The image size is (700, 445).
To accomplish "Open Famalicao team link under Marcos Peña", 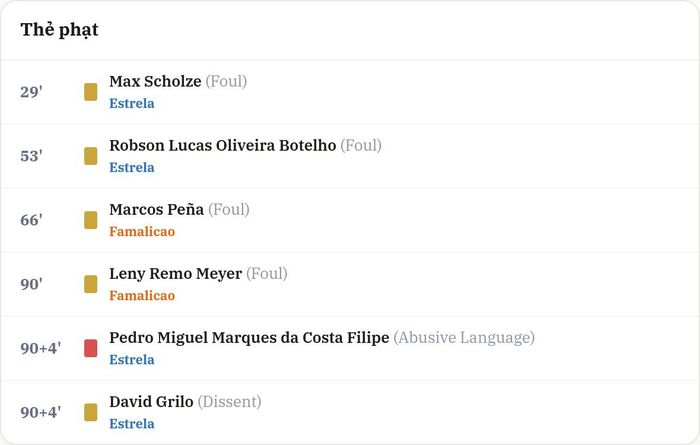I will tap(142, 232).
